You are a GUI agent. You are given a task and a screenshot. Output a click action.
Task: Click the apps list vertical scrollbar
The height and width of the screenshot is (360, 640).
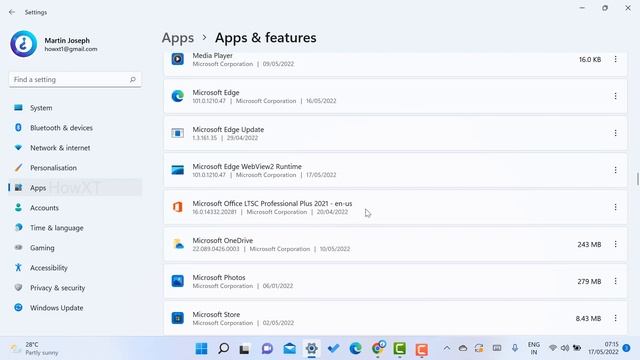(x=637, y=178)
